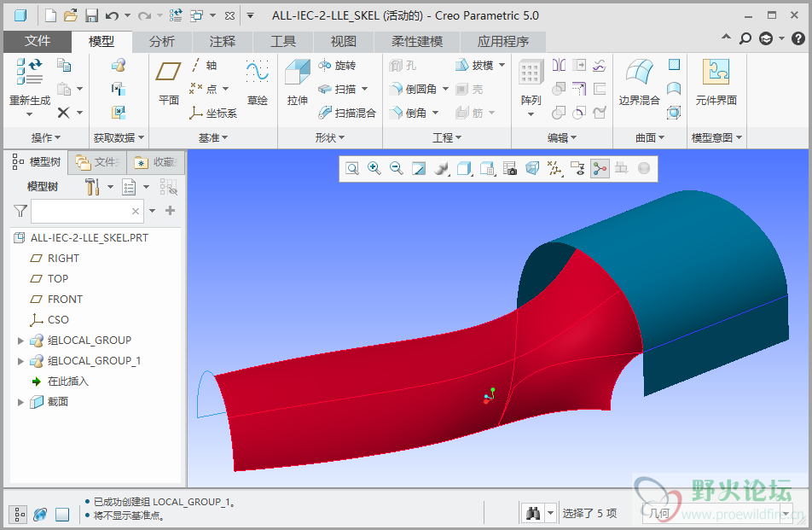Select the Swept Blend (扫描混合) tool
Viewport: 812px width, 530px height.
click(346, 113)
